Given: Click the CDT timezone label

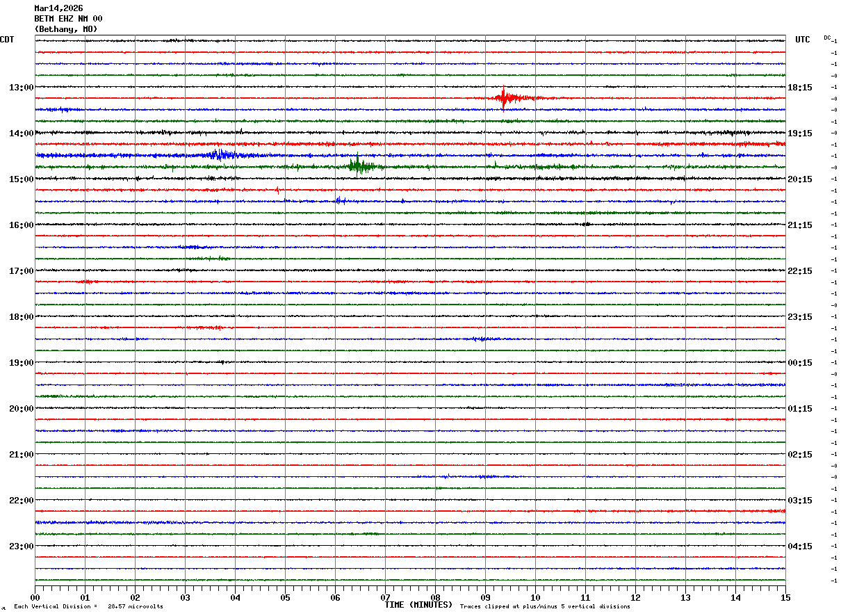Looking at the screenshot, I should click(x=7, y=40).
